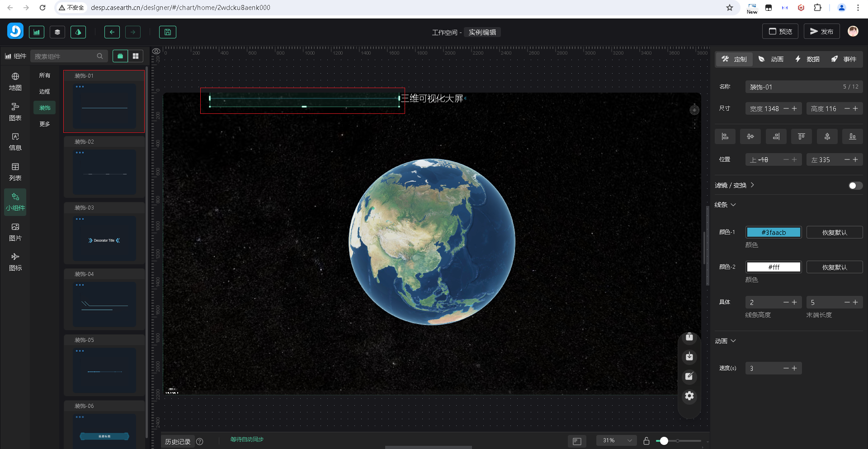Click the undo arrow button

[112, 32]
